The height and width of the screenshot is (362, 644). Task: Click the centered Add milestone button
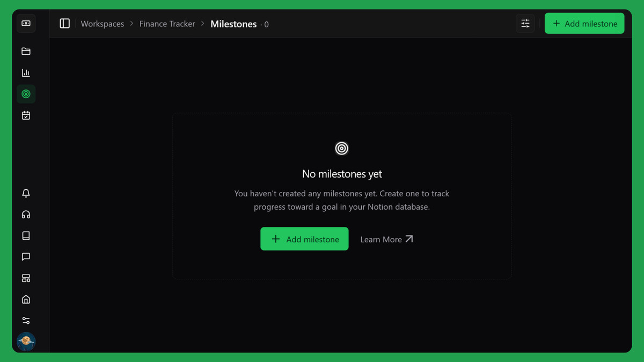point(304,239)
